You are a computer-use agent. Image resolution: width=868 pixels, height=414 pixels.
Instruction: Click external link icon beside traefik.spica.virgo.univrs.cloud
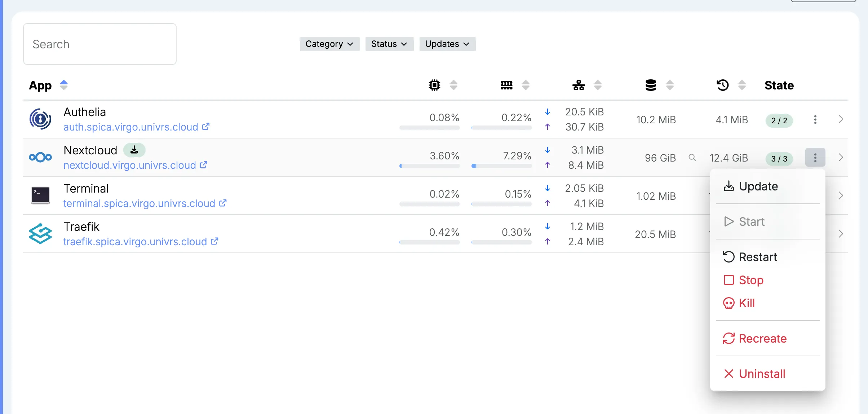tap(214, 241)
